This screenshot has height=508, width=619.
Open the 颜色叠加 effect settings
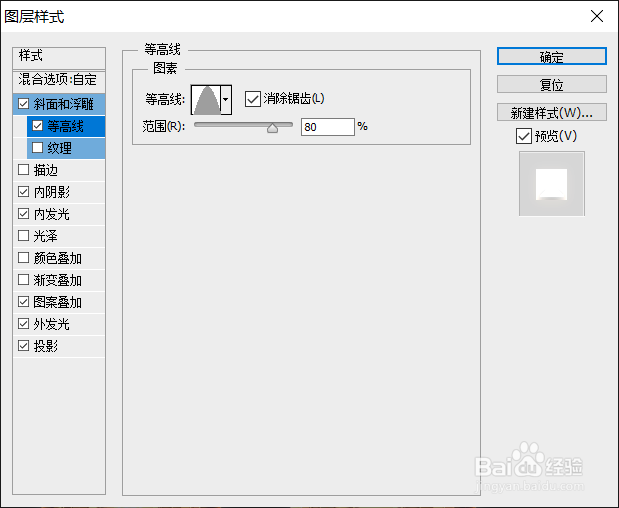(58, 259)
